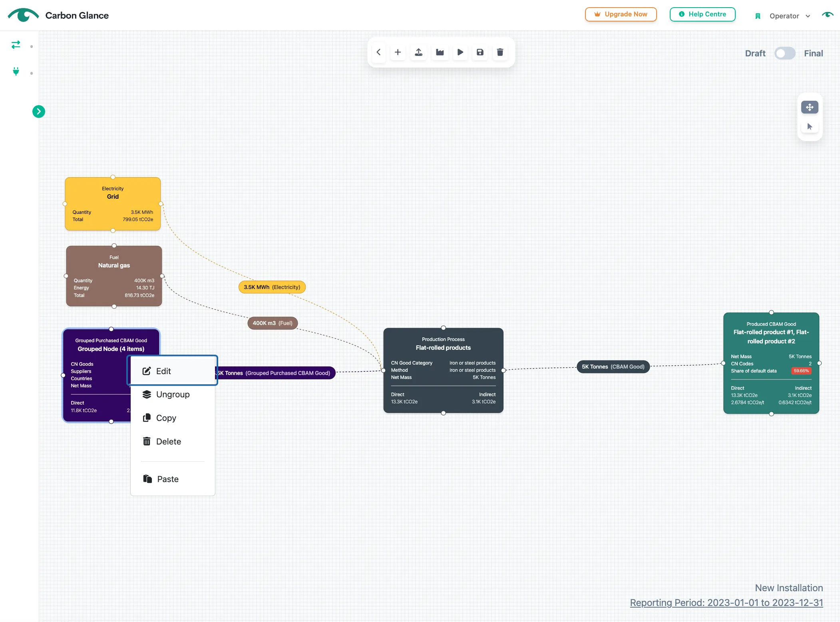Click the 816.73 tCO2e total value
The image size is (840, 622).
point(139,295)
